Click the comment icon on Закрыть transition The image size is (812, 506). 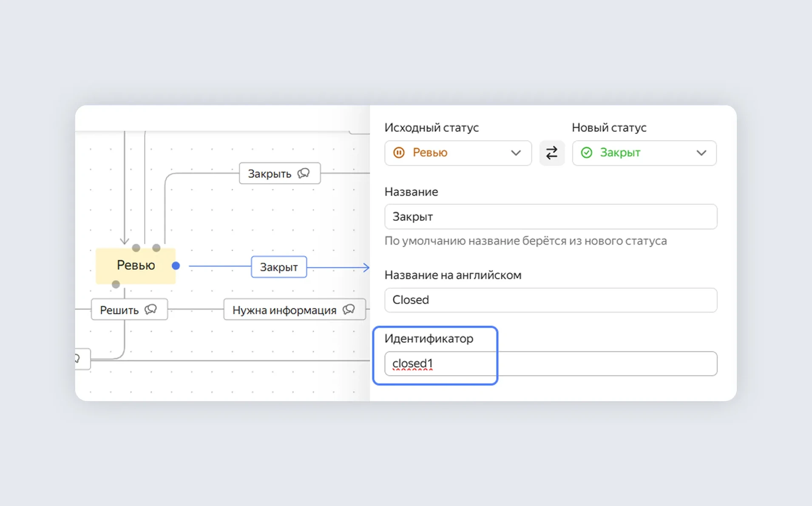tap(304, 173)
